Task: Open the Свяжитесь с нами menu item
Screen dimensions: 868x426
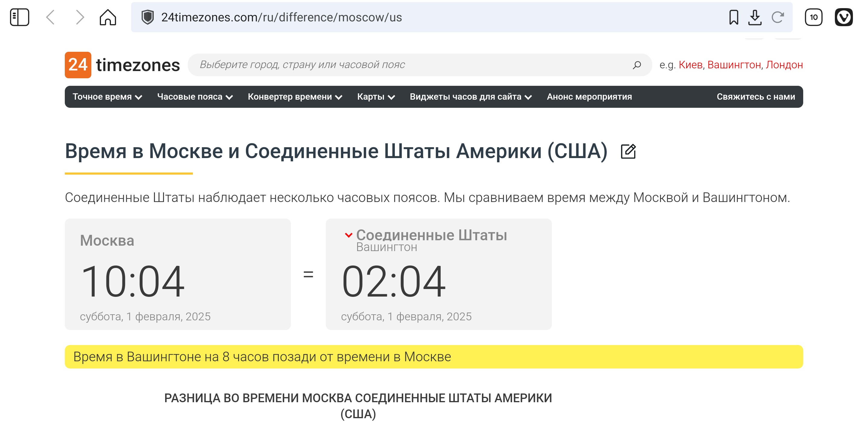Action: click(x=756, y=97)
